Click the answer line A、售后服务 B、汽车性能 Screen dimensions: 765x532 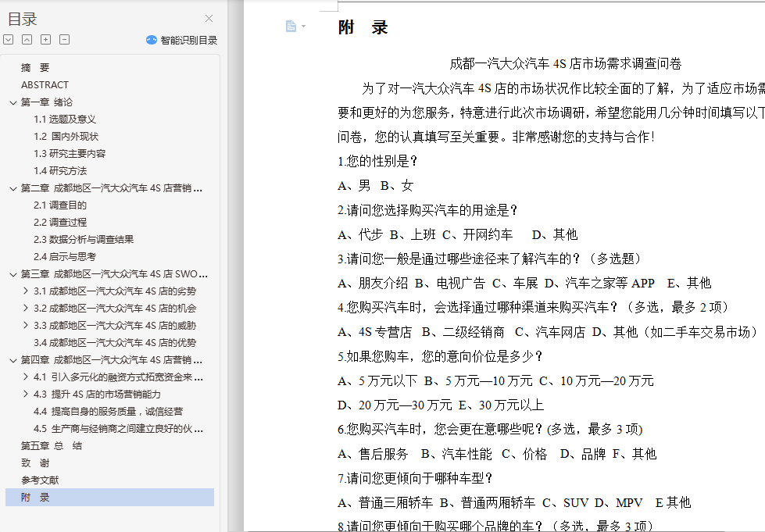tap(497, 454)
